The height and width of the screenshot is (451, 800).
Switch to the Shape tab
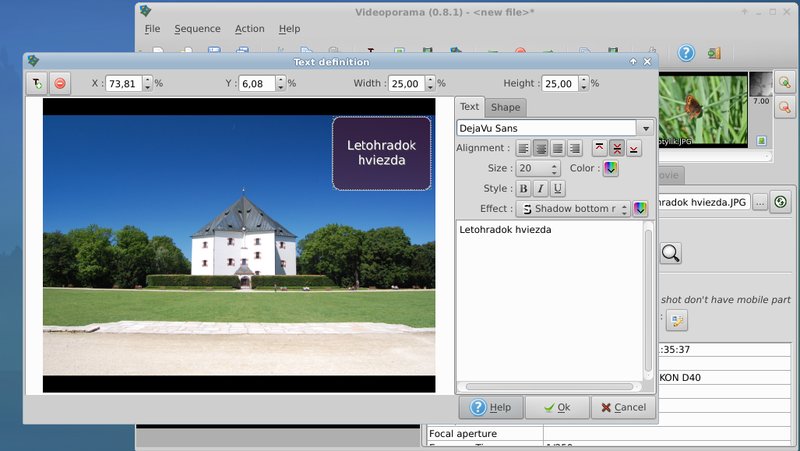point(505,108)
